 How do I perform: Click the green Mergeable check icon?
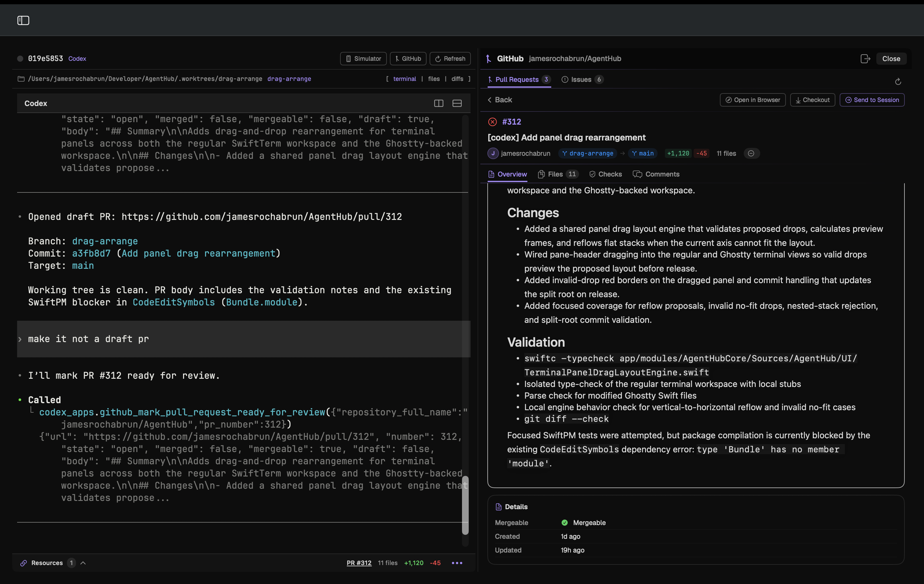tap(564, 523)
